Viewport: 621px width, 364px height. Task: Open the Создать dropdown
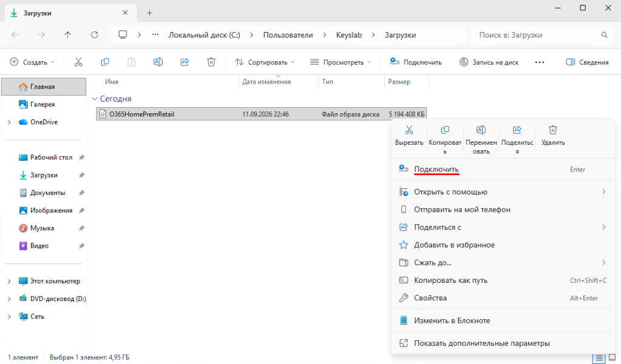click(32, 62)
